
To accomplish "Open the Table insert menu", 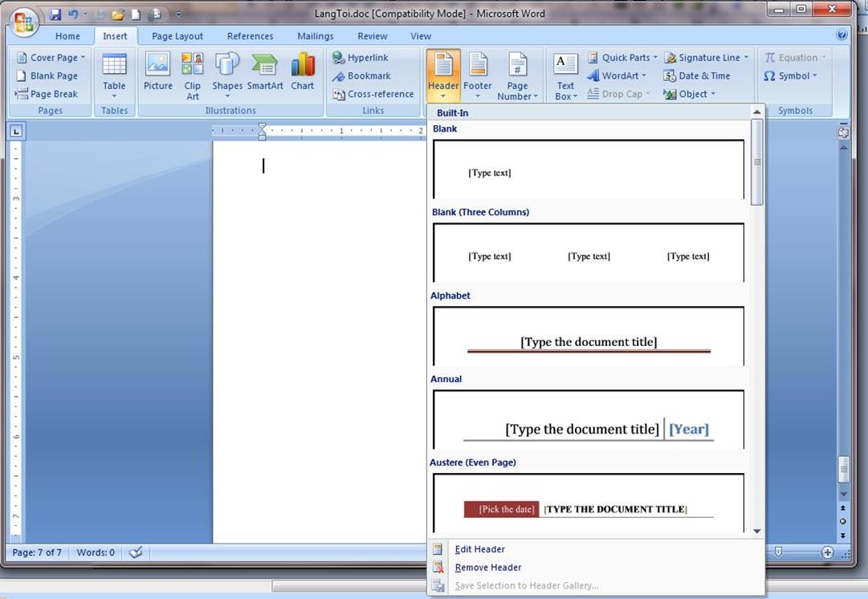I will pos(114,75).
